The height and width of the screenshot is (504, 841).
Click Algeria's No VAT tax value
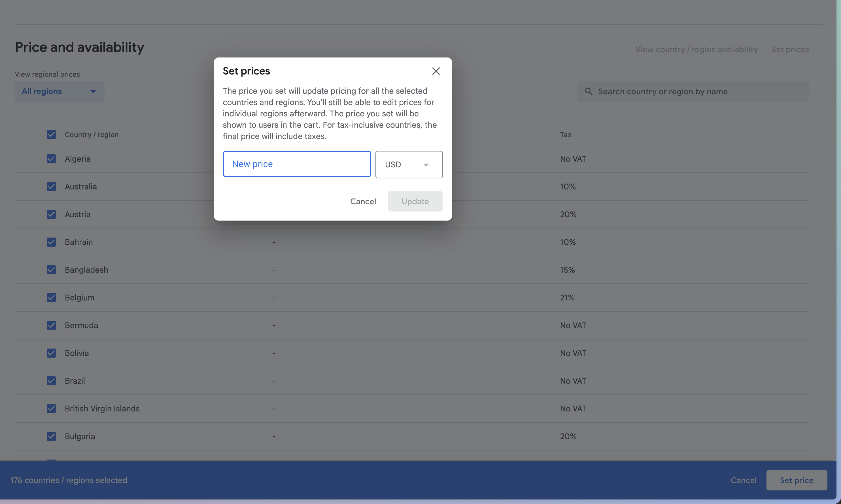(573, 159)
